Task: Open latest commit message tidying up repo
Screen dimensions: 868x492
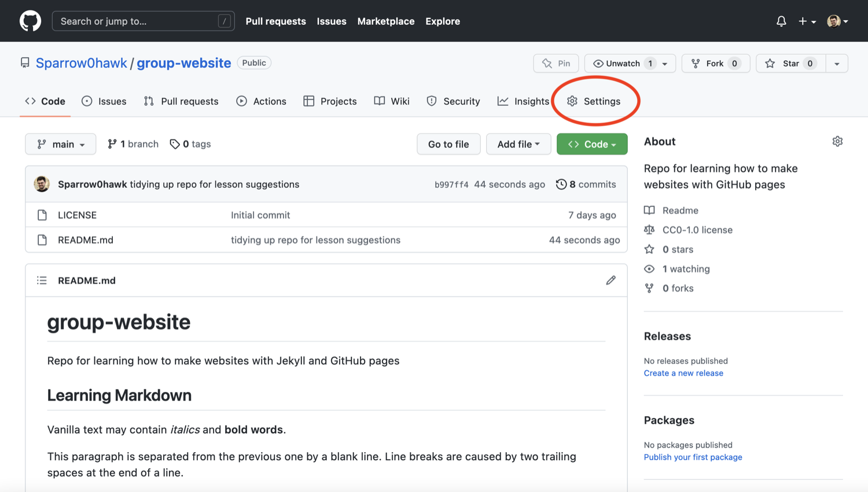Action: pos(215,184)
